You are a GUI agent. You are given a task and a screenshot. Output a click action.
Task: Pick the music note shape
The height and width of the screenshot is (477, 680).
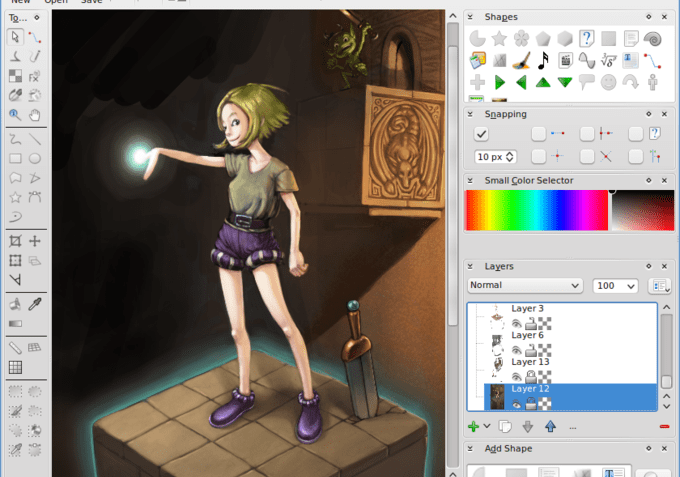(x=543, y=60)
